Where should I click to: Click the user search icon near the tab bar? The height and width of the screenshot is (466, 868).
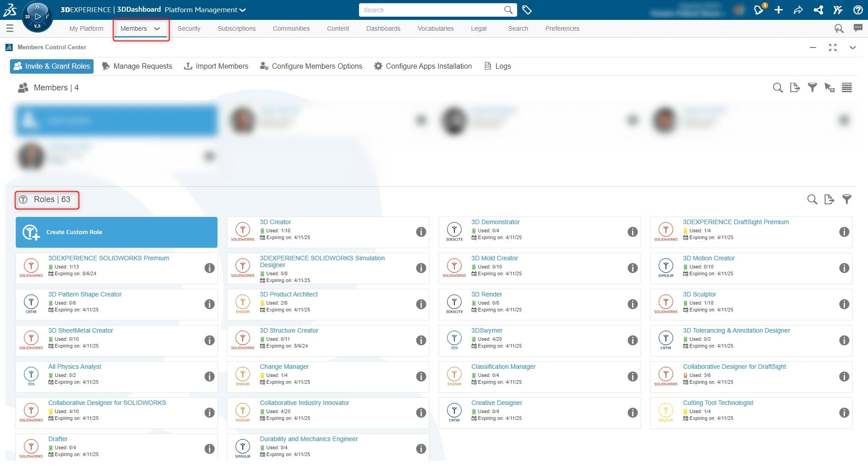pyautogui.click(x=839, y=28)
